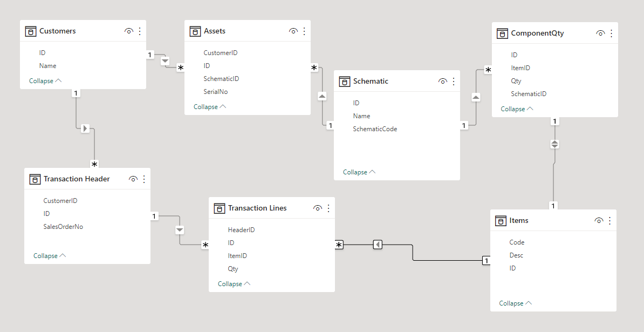
Task: Select filter arrow on Customers–Assets relationship
Action: 165,61
